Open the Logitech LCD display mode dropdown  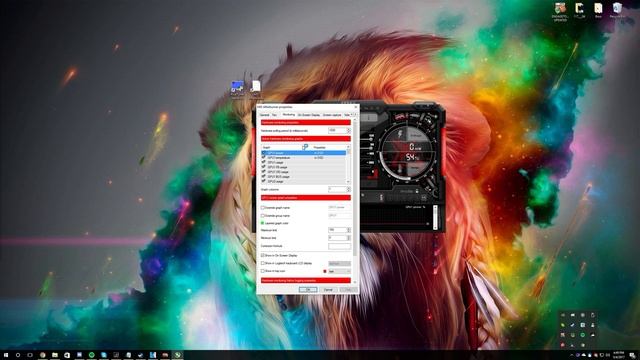[340, 264]
